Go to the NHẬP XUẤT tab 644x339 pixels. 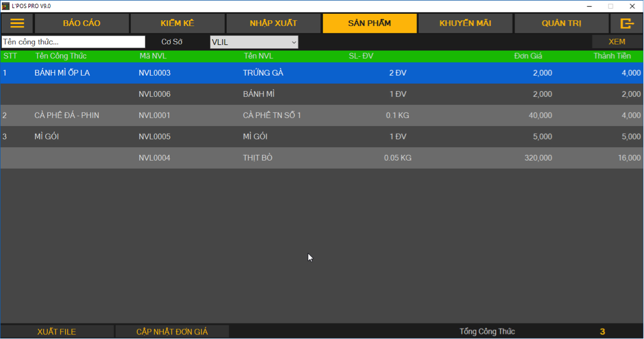click(273, 24)
